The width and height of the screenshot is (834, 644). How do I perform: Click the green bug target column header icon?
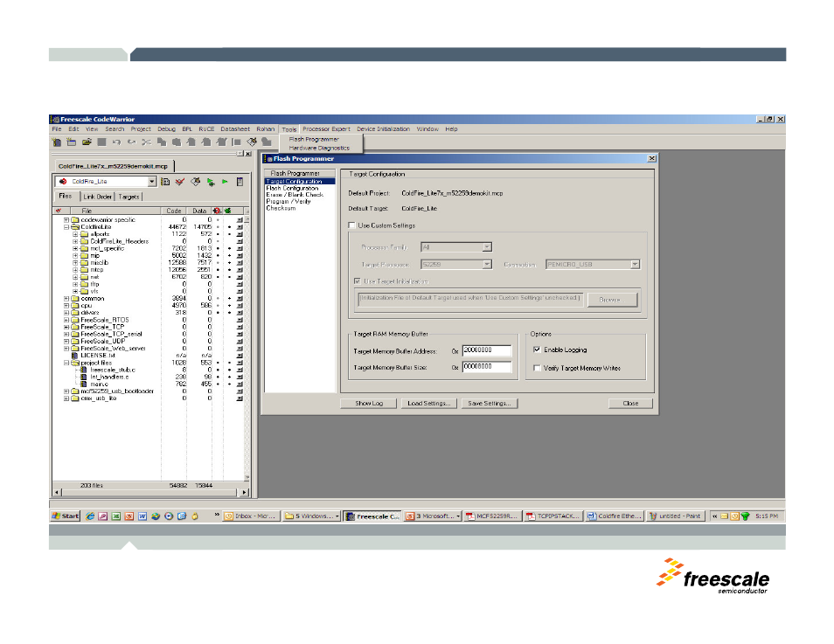(227, 211)
